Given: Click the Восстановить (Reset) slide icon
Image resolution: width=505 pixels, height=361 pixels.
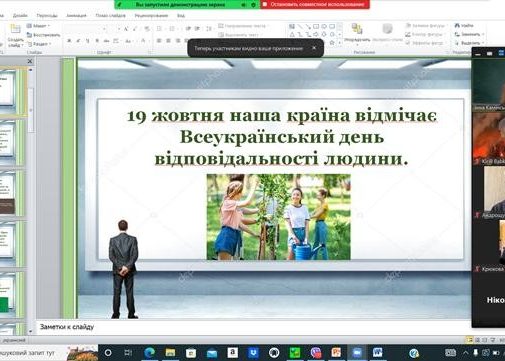Looking at the screenshot, I should click(x=43, y=35).
